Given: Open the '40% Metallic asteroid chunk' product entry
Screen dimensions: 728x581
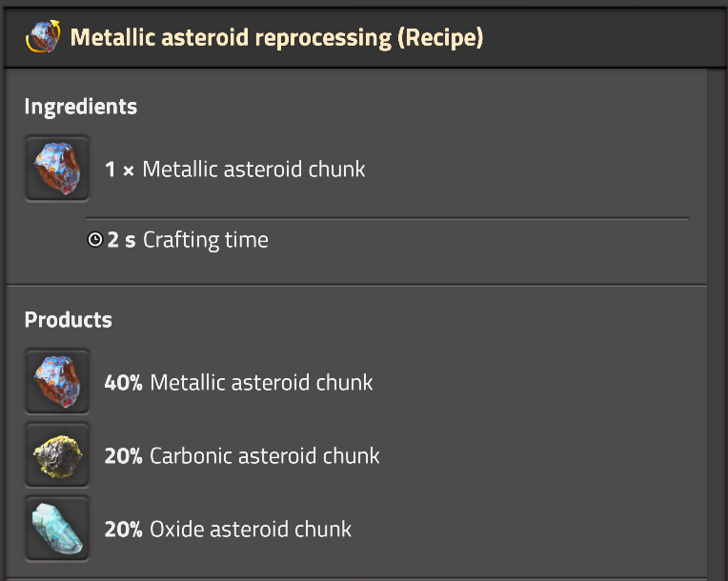Looking at the screenshot, I should 238,382.
